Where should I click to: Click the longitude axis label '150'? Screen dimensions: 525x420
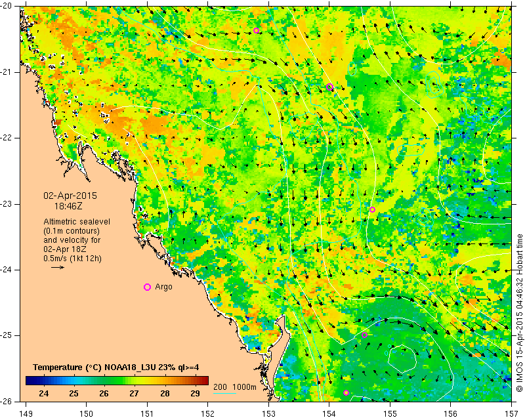click(x=87, y=414)
